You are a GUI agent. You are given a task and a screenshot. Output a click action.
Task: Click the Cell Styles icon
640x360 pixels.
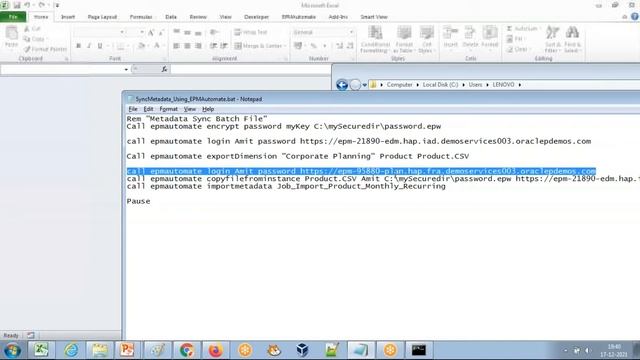pyautogui.click(x=427, y=39)
